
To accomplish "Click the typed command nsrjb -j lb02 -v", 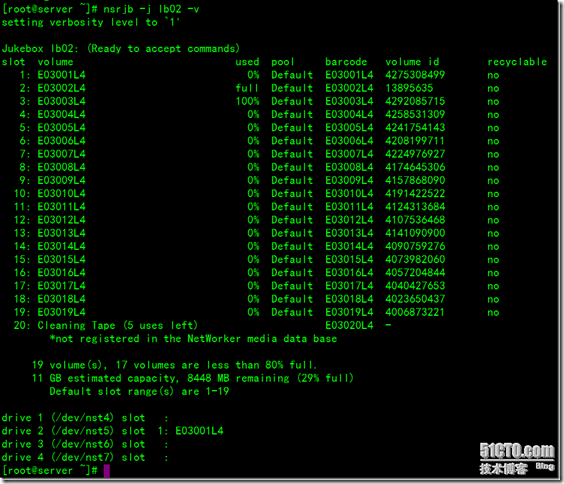I will [x=151, y=9].
